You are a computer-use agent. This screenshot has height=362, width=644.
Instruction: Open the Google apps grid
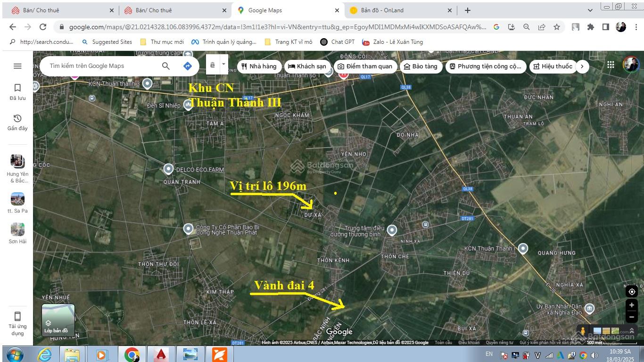[x=611, y=64]
